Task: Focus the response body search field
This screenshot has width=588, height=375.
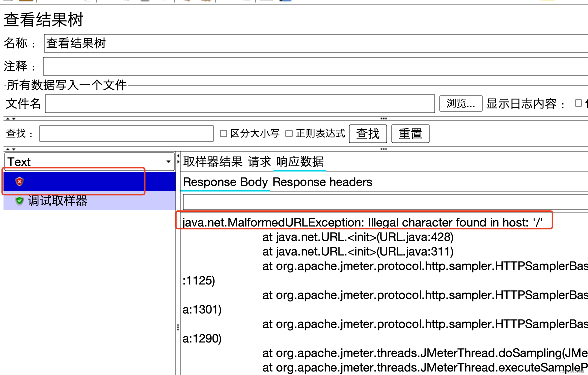Action: click(385, 202)
